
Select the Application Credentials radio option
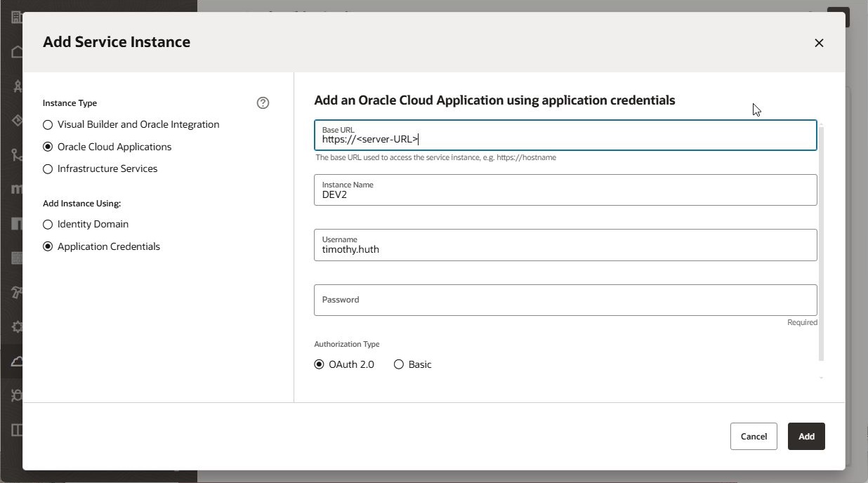pos(48,246)
